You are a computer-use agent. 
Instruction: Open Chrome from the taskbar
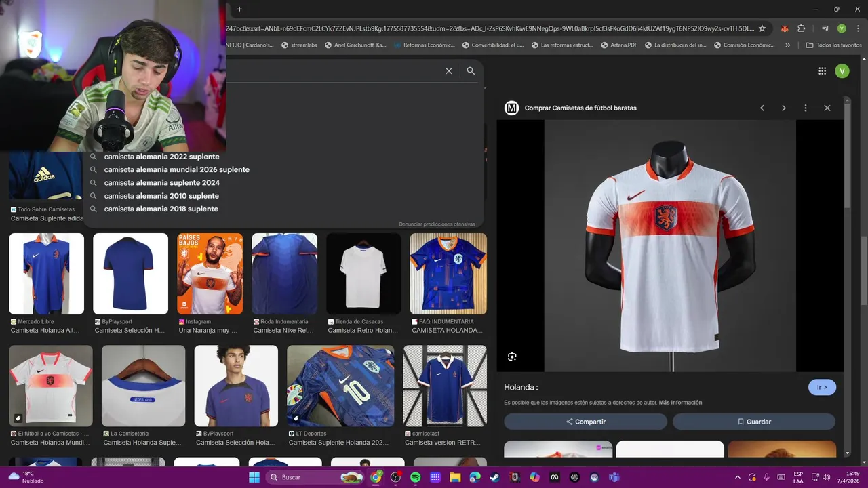[376, 477]
